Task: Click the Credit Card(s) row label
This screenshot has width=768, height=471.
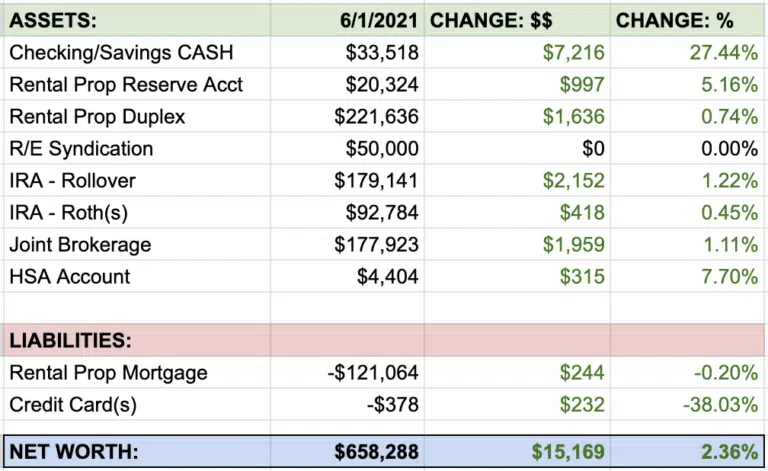Action: coord(73,405)
